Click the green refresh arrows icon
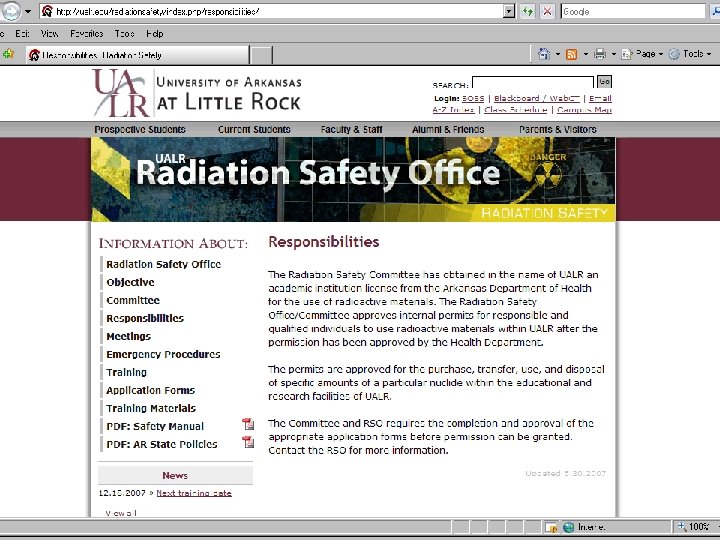720x540 pixels. tap(528, 11)
